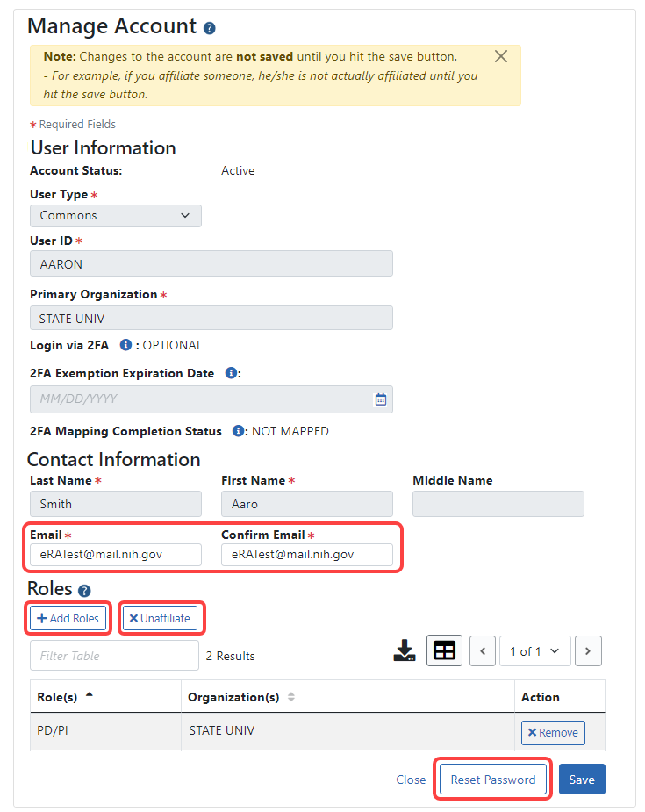Click the Last Name field
This screenshot has height=812, width=645.
[116, 504]
